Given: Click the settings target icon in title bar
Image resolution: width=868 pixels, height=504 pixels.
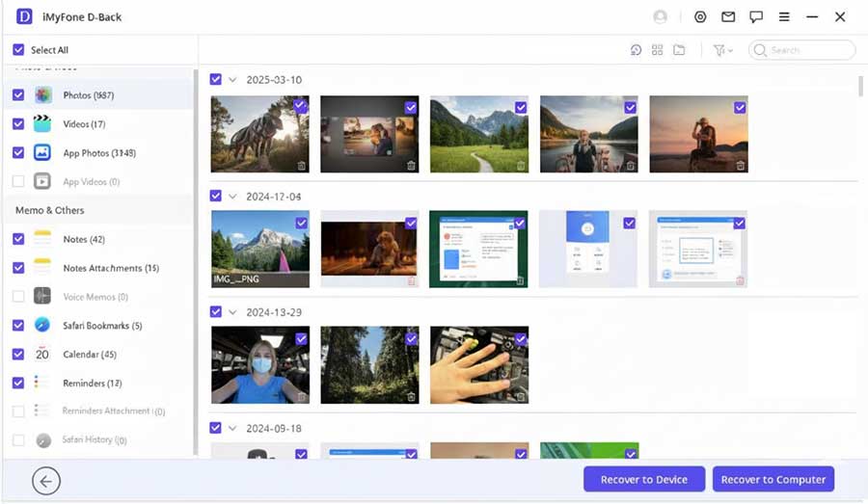Looking at the screenshot, I should (x=700, y=17).
